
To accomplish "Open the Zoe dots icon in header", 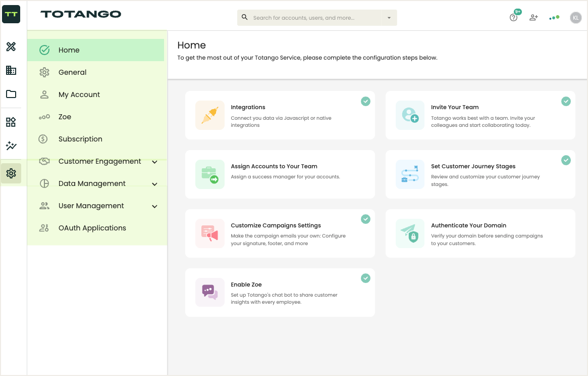I will point(554,18).
